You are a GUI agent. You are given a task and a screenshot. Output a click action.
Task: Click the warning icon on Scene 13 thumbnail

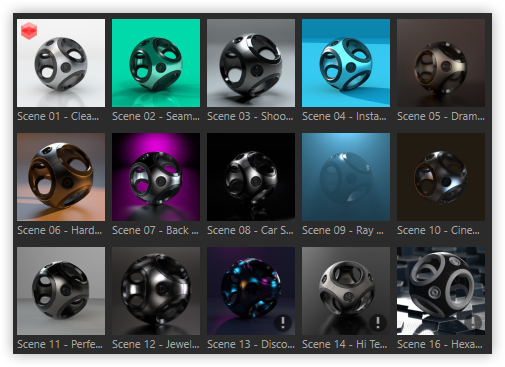[x=283, y=322]
